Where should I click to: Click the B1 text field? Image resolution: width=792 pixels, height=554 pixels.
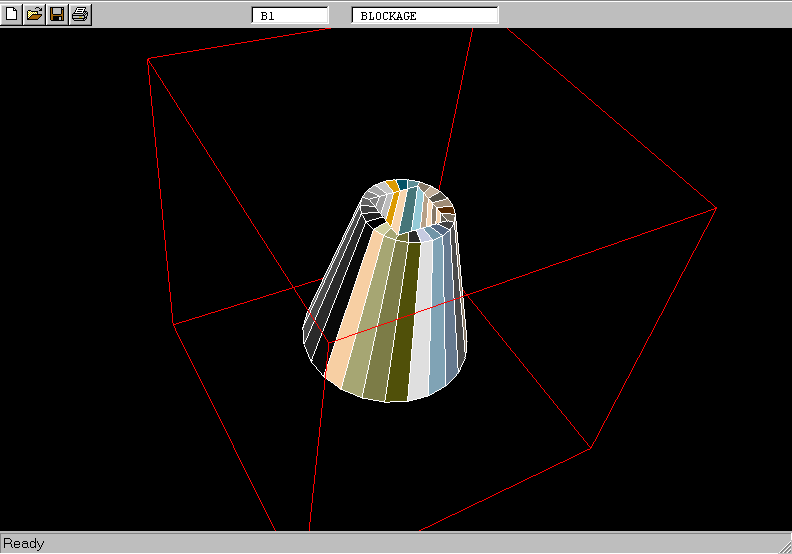click(x=291, y=16)
